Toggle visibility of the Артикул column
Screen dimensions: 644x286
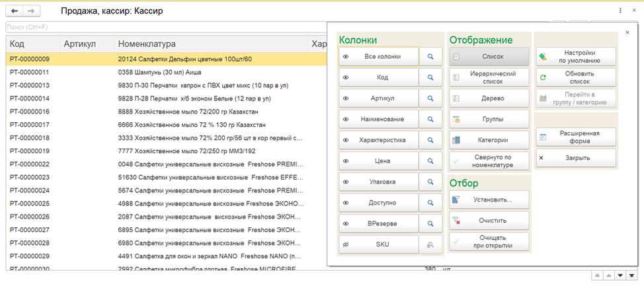tap(379, 98)
